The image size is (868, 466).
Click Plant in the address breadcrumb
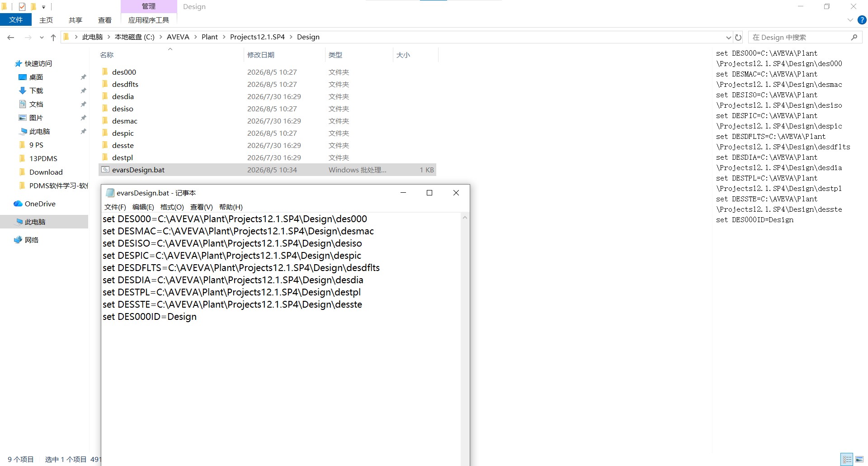click(x=210, y=37)
